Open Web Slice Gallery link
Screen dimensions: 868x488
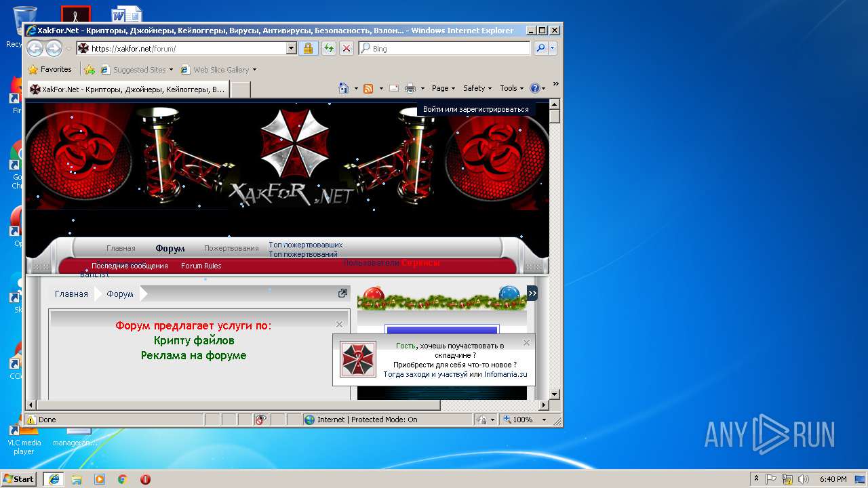[218, 69]
